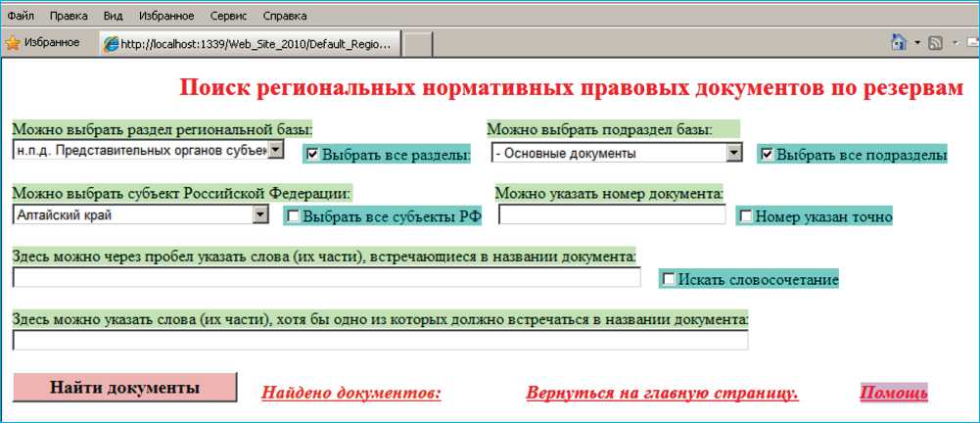This screenshot has width=980, height=423.
Task: Click the red page heading 'Поиск региональных нормативных...'
Action: [x=571, y=88]
